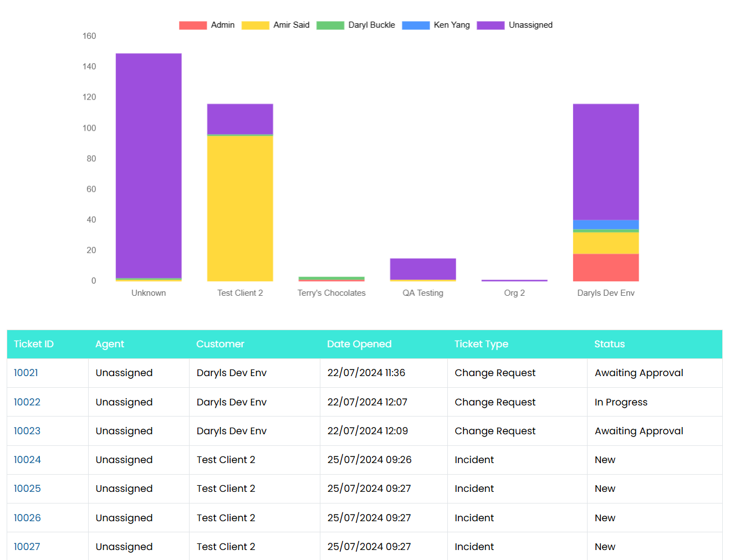Click the purple Unknown bar segment
Screen dimensions: 730x560
coord(149,165)
